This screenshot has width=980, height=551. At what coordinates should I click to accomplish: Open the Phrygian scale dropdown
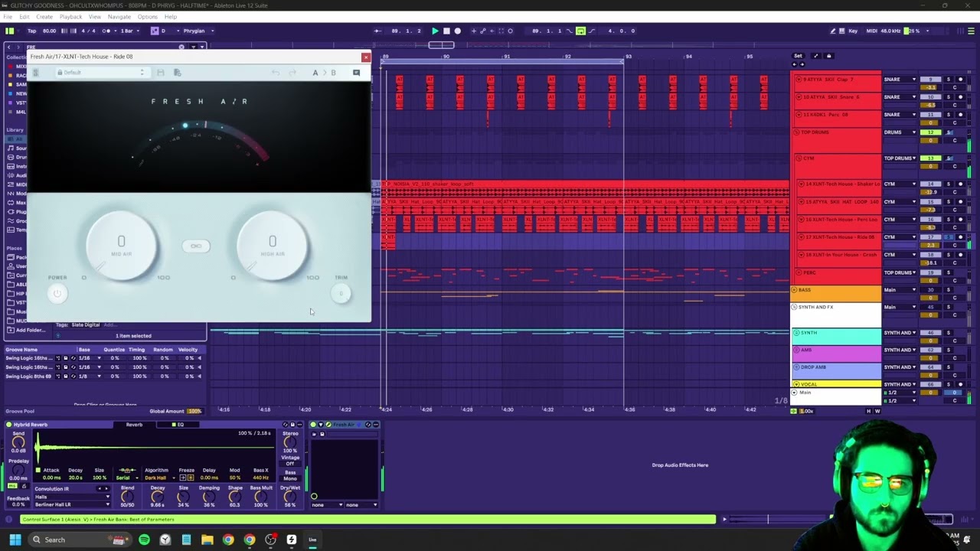pos(198,31)
